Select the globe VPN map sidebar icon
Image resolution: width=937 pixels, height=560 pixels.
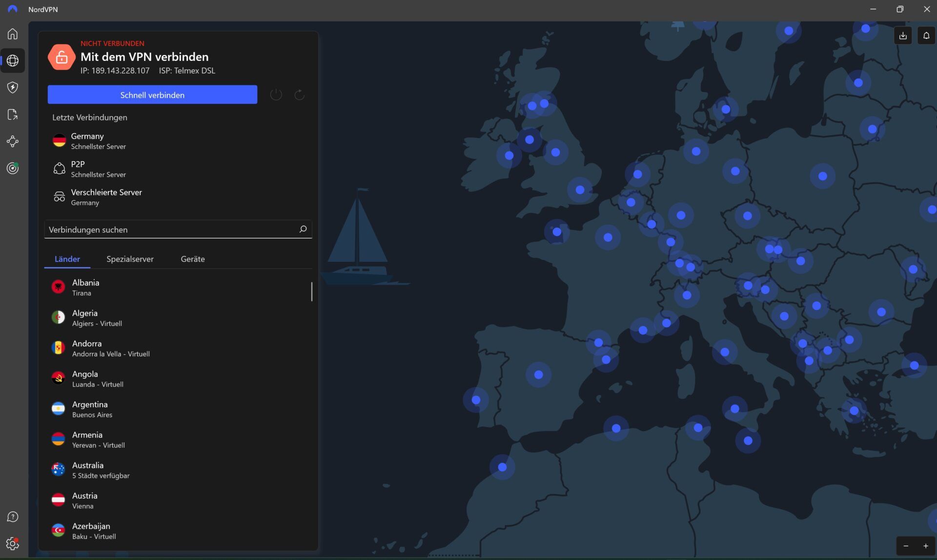13,60
